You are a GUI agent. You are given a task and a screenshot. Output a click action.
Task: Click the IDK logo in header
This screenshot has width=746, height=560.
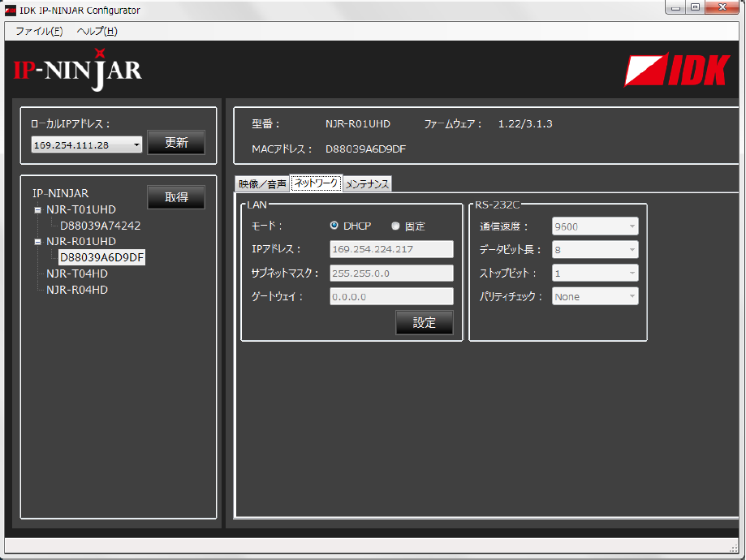(676, 70)
